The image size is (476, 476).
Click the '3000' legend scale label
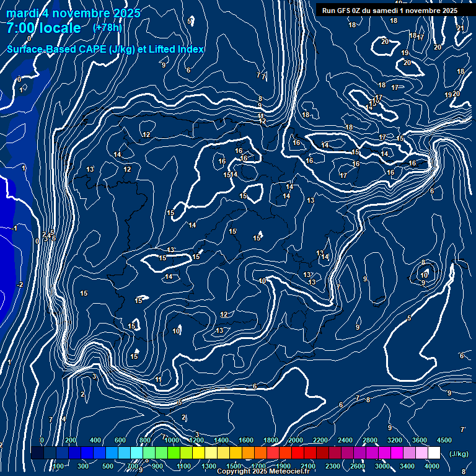[382, 466]
